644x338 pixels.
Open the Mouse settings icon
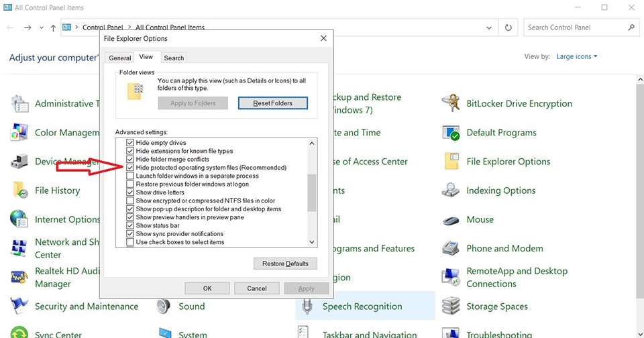click(x=451, y=220)
